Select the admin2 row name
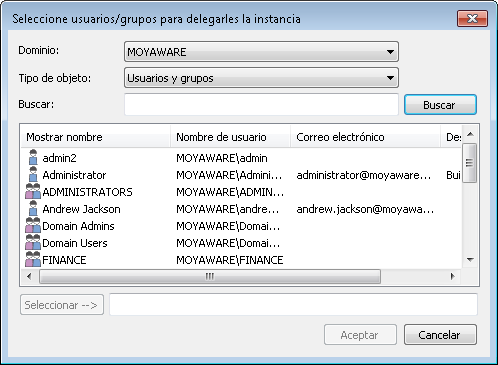This screenshot has width=498, height=365. tap(59, 158)
